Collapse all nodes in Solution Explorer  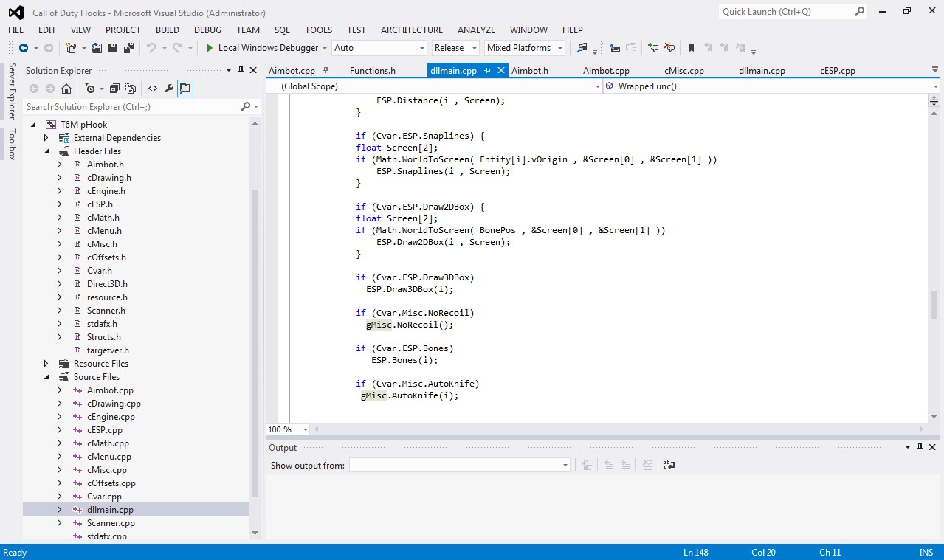(114, 89)
